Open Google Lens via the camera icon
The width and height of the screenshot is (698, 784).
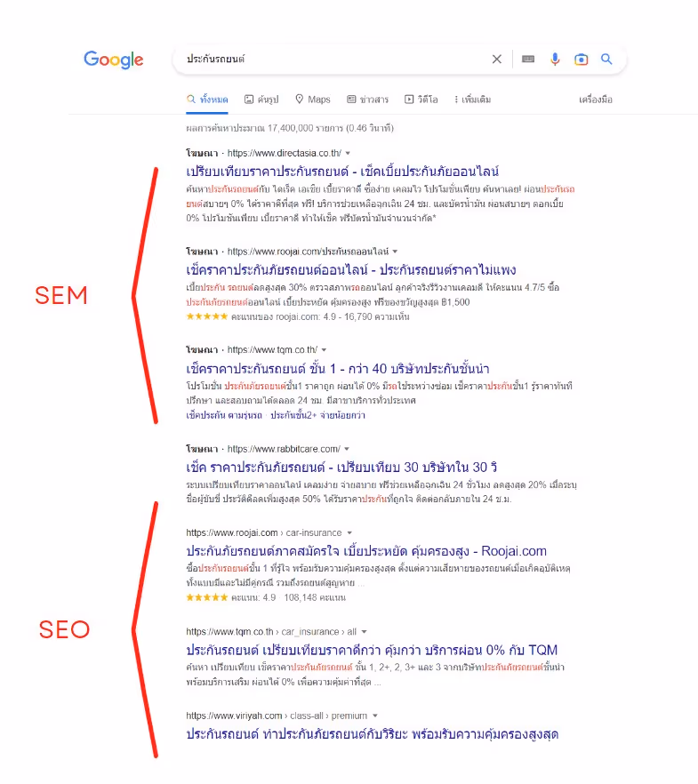581,60
